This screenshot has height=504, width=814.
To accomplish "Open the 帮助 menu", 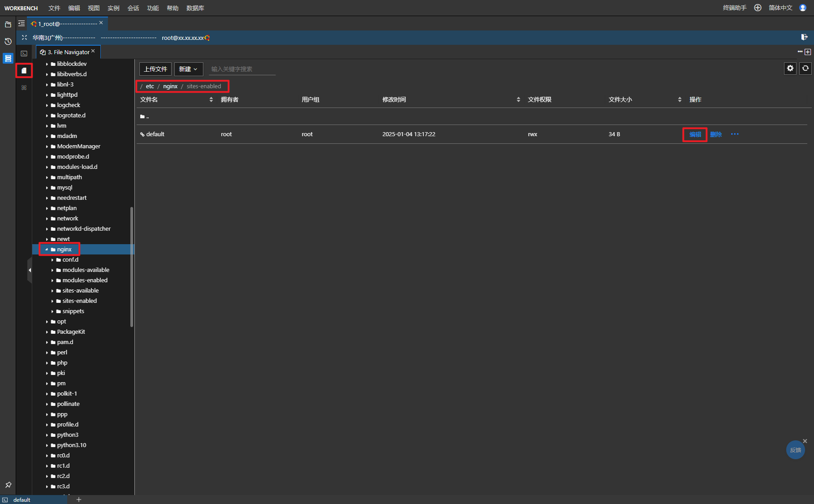I will click(x=172, y=8).
